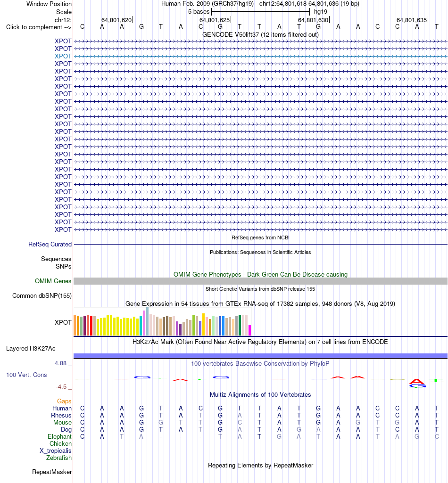Click the 100 Vert. Cons track label
448x483 pixels.
coord(26,375)
